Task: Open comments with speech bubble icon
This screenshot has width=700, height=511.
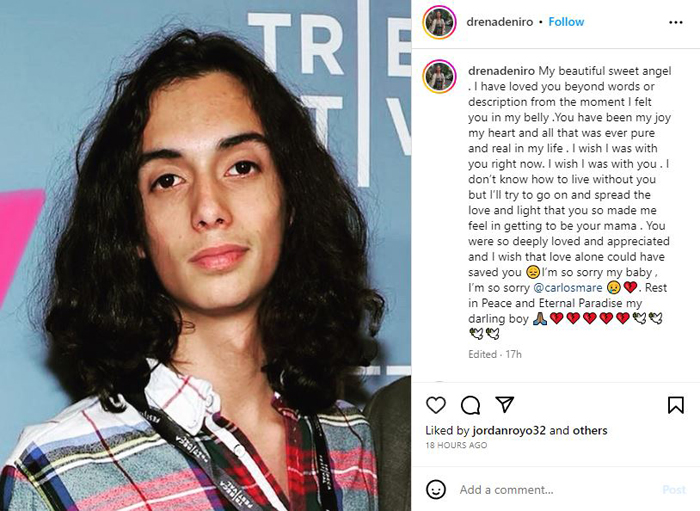Action: coord(470,405)
